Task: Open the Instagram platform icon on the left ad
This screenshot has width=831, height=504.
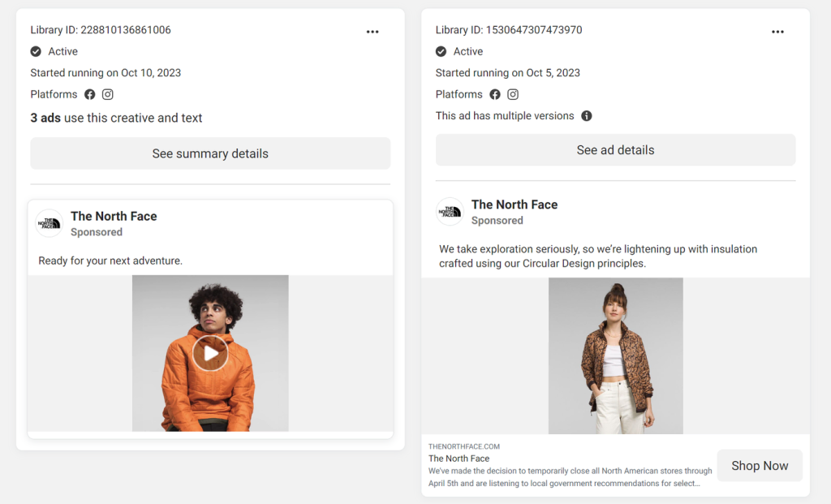Action: click(107, 94)
